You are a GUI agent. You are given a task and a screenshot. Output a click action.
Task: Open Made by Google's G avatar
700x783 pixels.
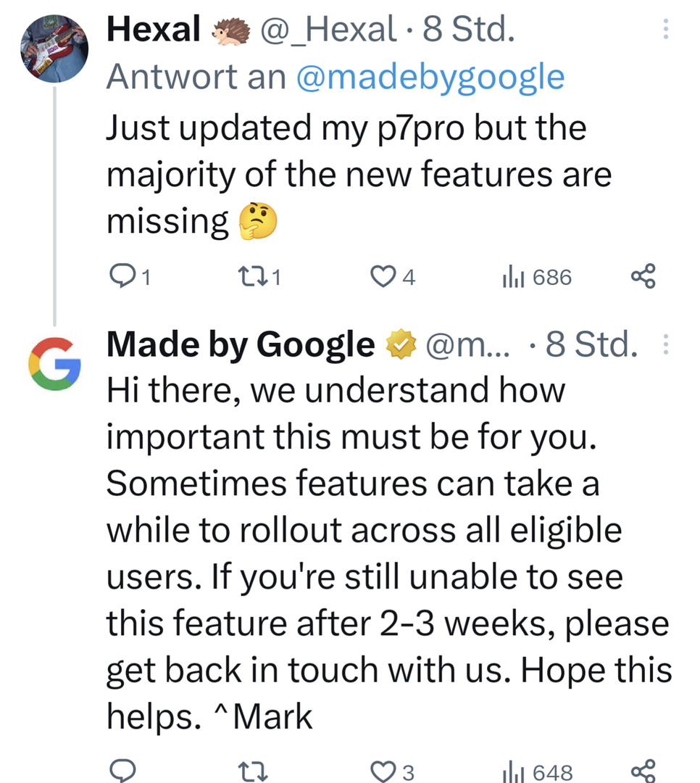click(55, 364)
